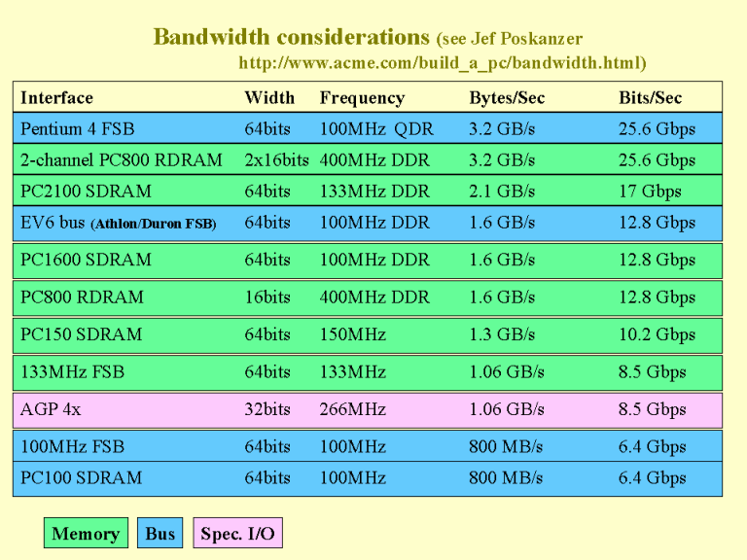Click the 100MHz QDR frequency cell

tap(376, 129)
